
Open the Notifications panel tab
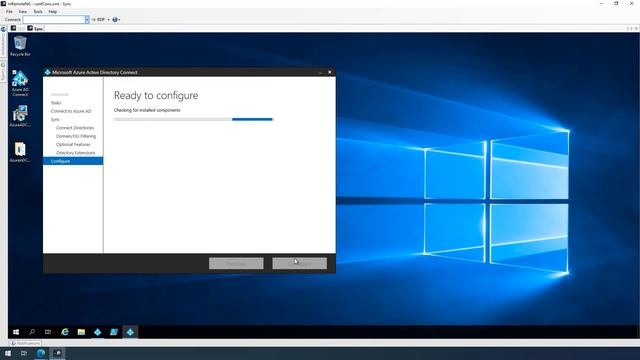[x=26, y=343]
